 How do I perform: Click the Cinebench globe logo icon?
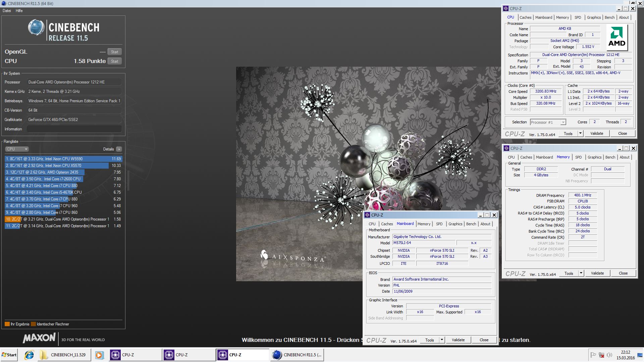coord(36,27)
